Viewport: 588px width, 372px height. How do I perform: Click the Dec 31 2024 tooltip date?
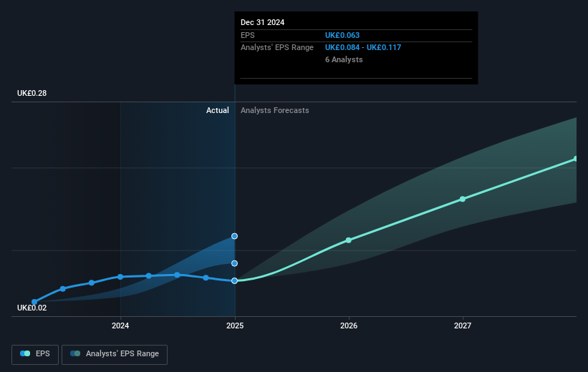tap(263, 22)
